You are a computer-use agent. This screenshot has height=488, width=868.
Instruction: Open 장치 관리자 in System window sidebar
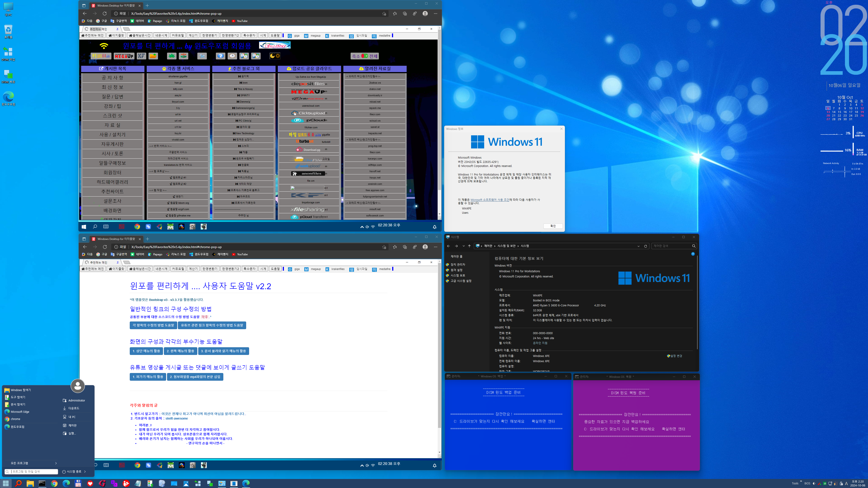tap(458, 264)
